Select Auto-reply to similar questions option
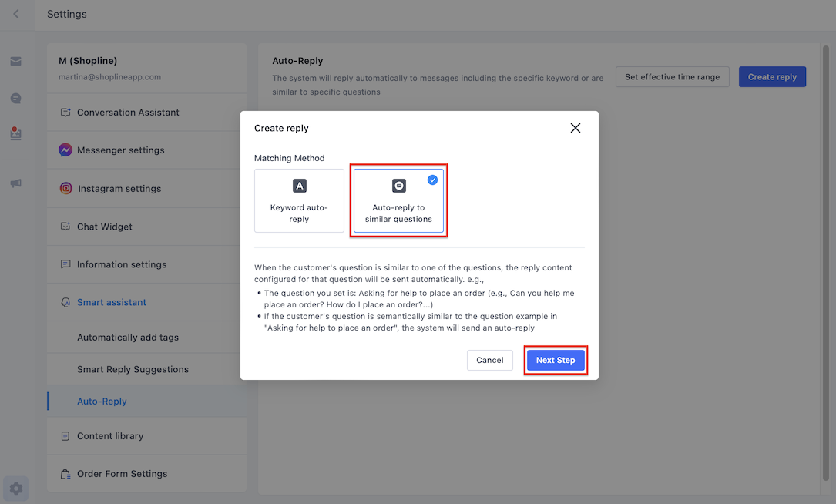 pos(399,200)
